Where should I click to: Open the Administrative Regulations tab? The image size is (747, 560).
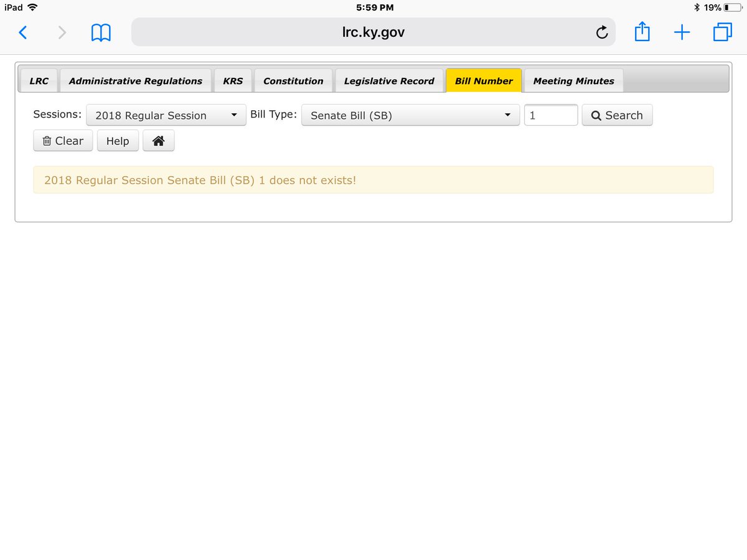coord(136,81)
